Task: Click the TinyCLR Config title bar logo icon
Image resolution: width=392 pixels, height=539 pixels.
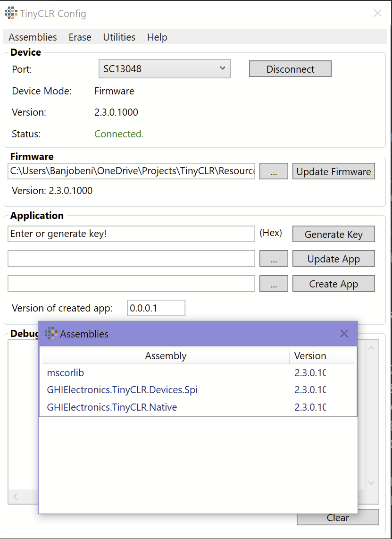Action: tap(11, 13)
